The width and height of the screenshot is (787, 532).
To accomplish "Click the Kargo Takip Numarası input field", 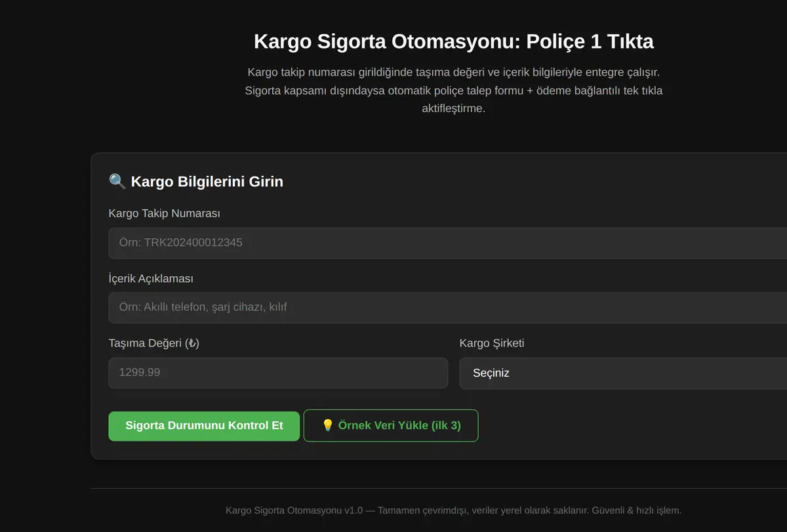I will pos(448,243).
